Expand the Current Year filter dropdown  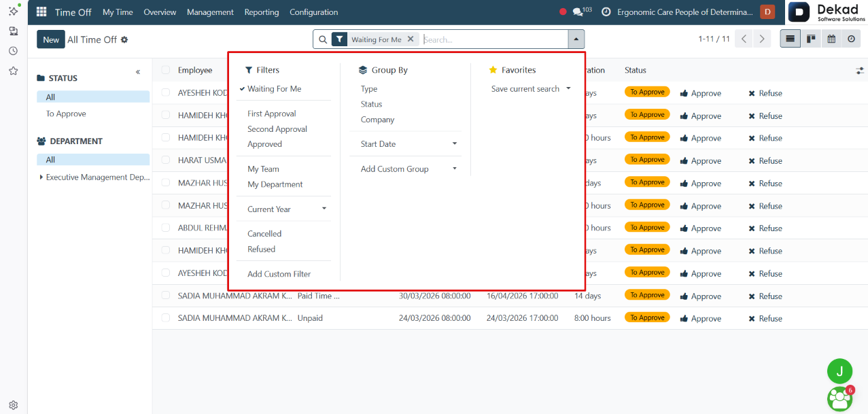pos(324,209)
